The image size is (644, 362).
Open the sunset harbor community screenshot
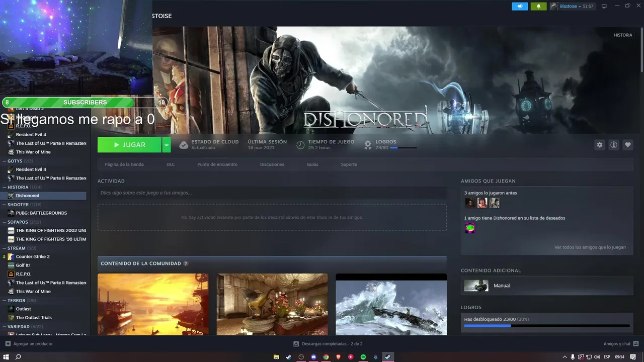pyautogui.click(x=153, y=304)
